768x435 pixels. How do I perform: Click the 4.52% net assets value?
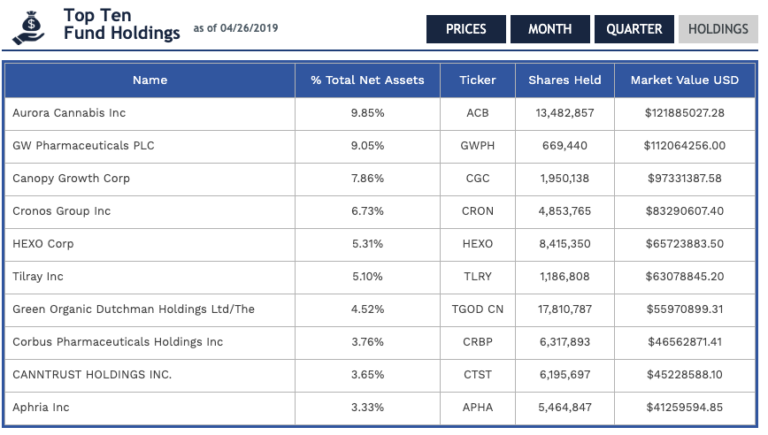point(367,310)
